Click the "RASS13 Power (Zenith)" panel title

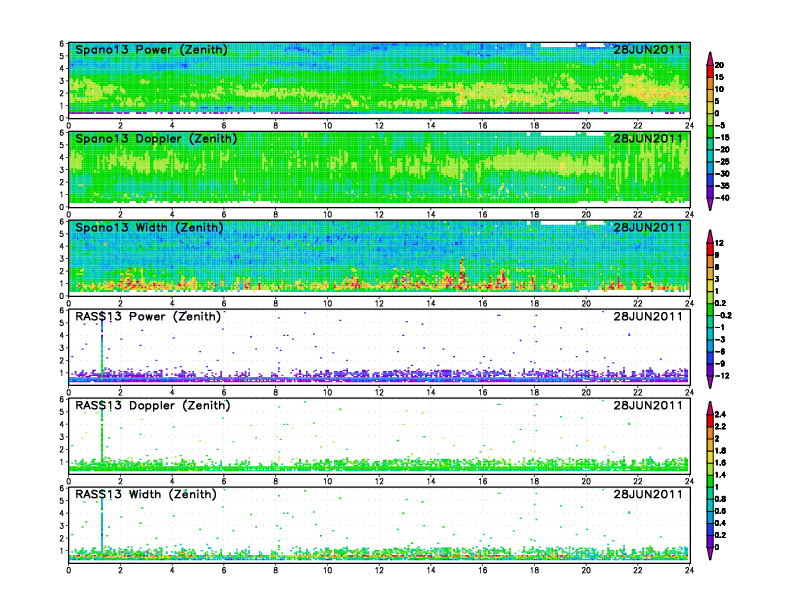[148, 317]
